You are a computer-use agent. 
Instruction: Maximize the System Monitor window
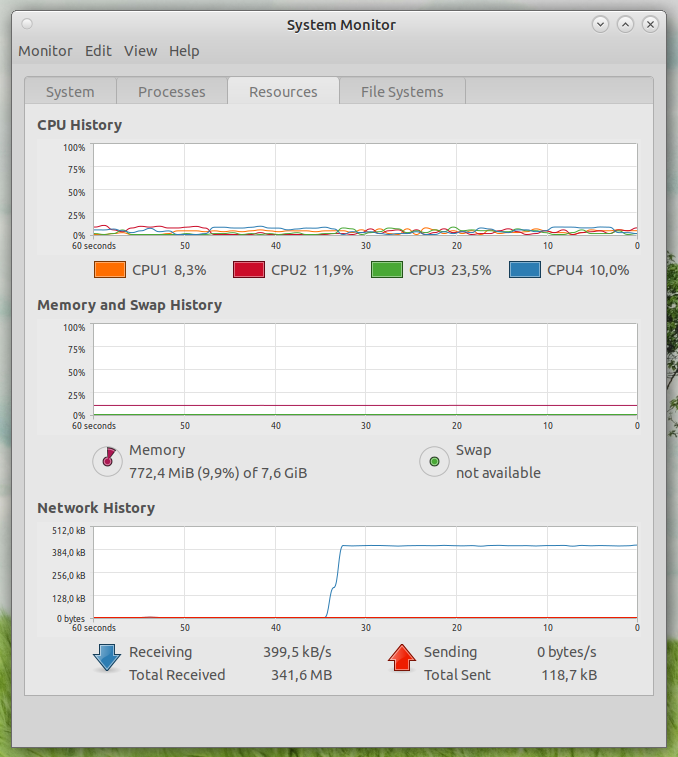point(625,24)
